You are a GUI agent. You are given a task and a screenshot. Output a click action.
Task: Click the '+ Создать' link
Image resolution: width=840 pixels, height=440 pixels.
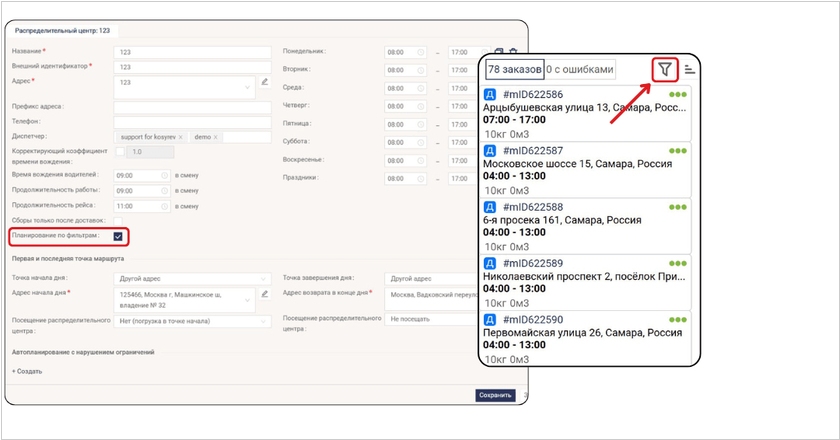[x=27, y=371]
